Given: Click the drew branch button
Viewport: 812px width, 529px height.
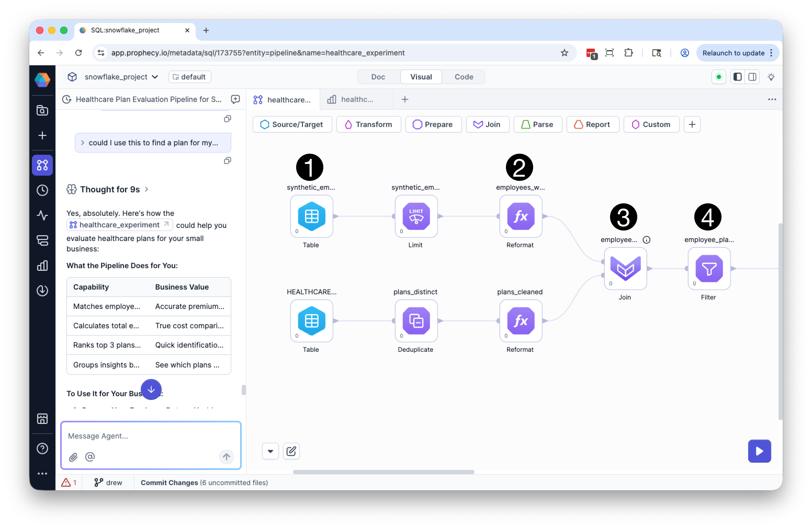Looking at the screenshot, I should click(108, 483).
